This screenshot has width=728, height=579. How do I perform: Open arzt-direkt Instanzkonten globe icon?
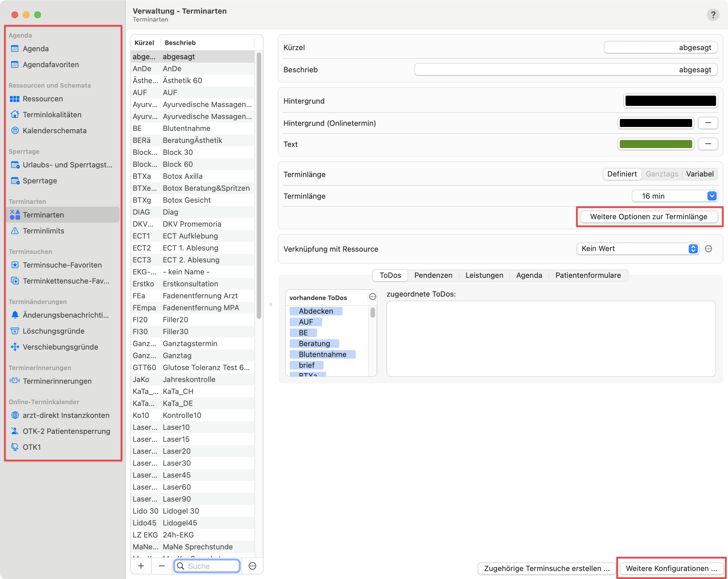click(x=15, y=415)
